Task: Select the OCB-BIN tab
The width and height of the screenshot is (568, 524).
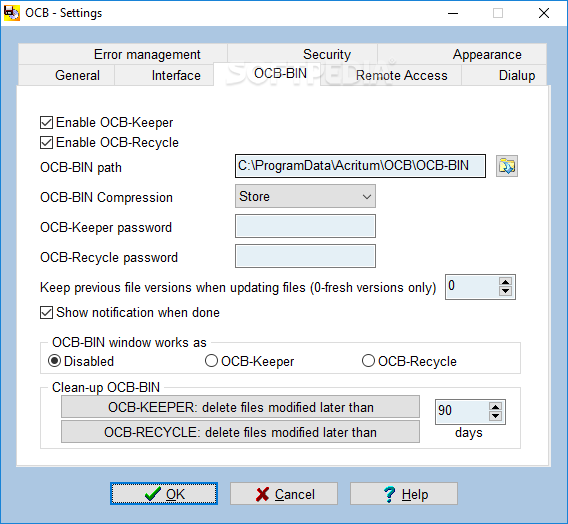Action: point(267,74)
